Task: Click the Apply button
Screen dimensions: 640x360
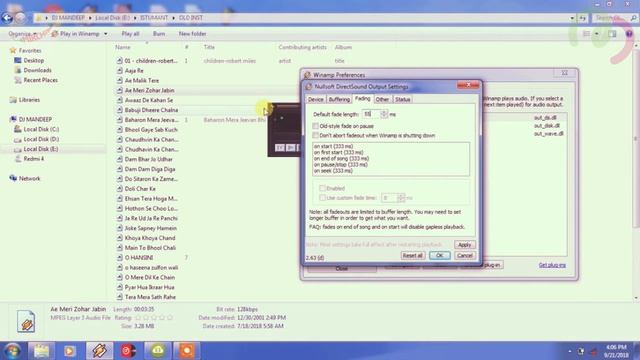Action: pos(464,244)
